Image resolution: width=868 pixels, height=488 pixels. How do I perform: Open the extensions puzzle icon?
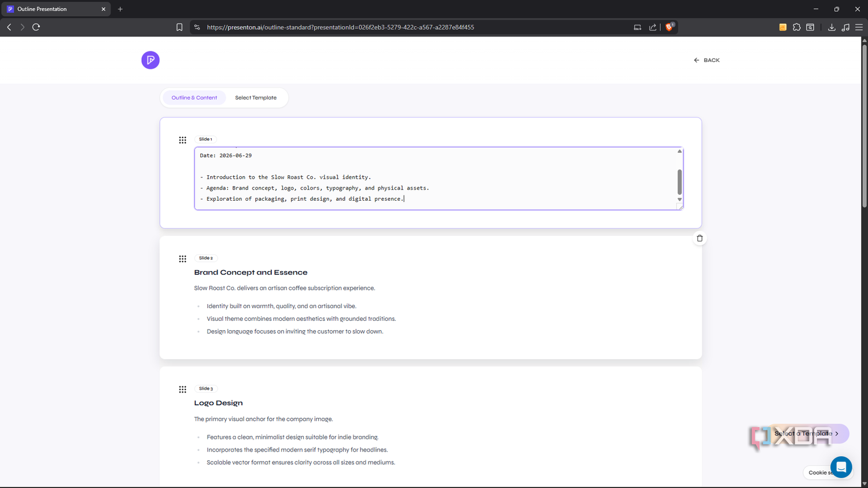[797, 27]
